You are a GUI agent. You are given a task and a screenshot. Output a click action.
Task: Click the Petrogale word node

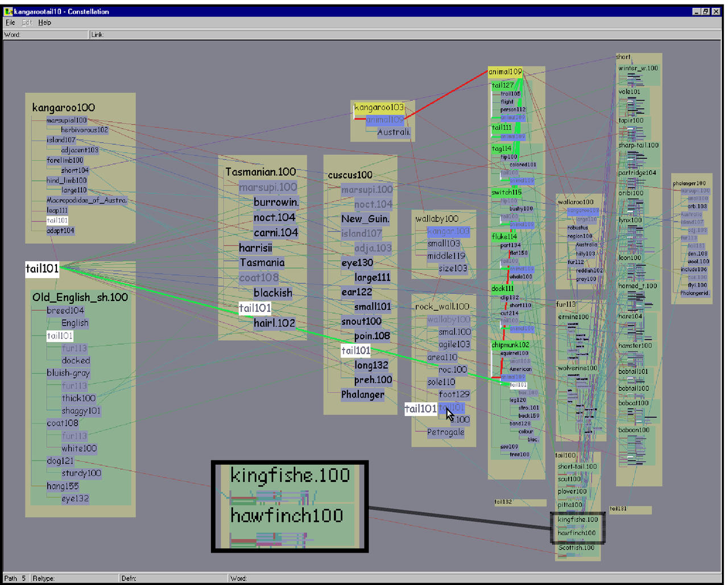click(x=445, y=432)
